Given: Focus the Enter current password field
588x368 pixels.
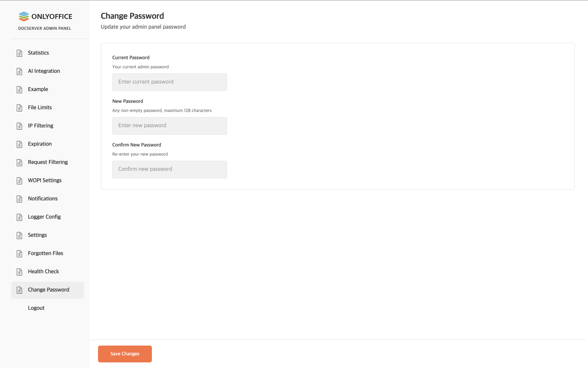Looking at the screenshot, I should tap(169, 82).
